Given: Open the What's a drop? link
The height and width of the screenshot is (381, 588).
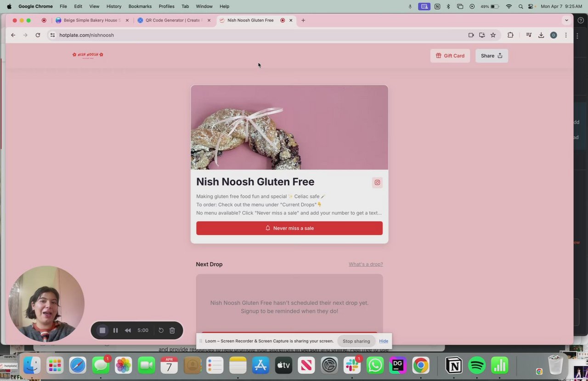Looking at the screenshot, I should point(366,264).
